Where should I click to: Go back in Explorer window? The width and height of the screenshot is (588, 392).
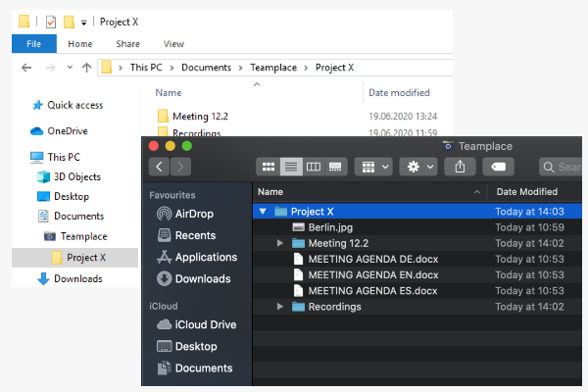(26, 68)
